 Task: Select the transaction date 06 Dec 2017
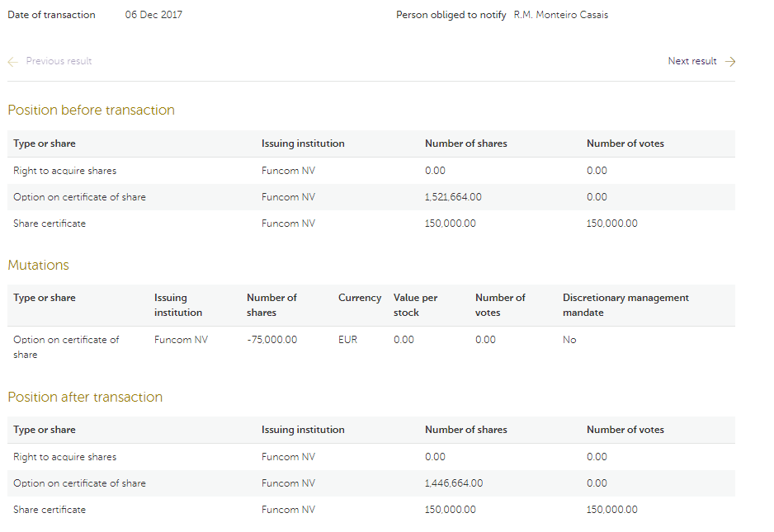click(x=153, y=15)
